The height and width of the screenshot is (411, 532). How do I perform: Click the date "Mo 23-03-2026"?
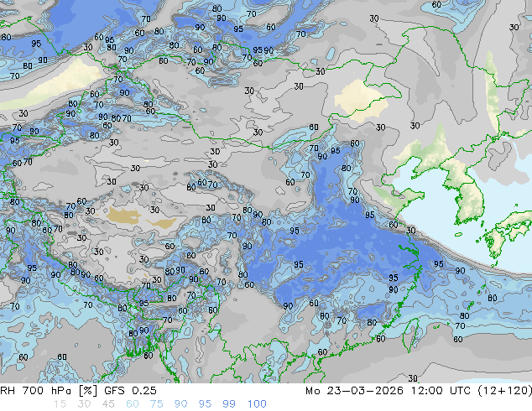[355, 391]
